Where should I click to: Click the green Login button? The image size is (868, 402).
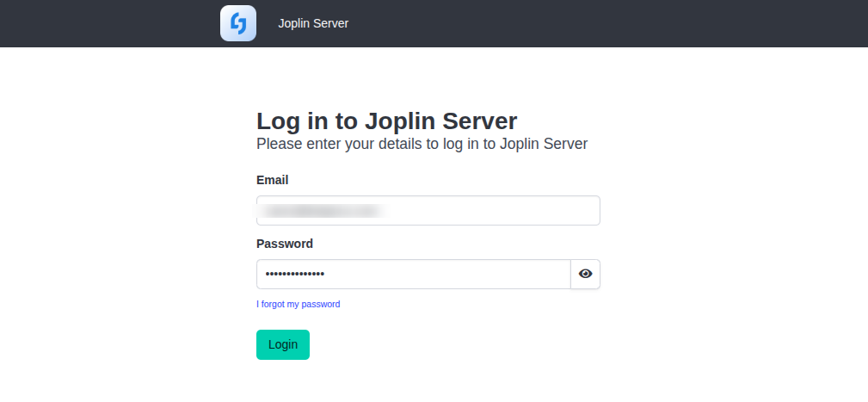tap(283, 344)
